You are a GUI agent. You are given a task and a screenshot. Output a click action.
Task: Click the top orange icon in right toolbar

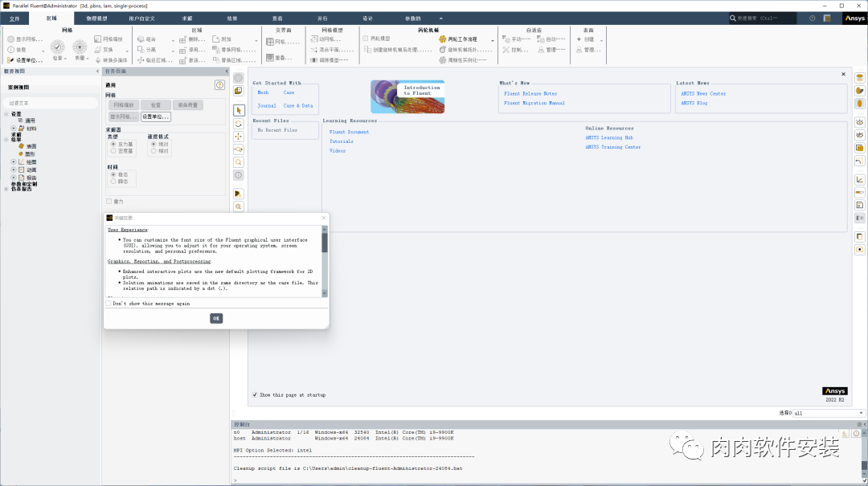pyautogui.click(x=860, y=77)
